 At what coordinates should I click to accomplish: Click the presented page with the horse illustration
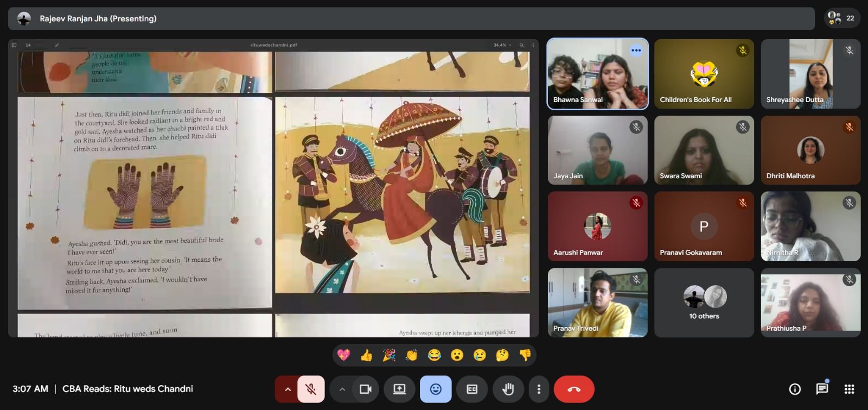[x=402, y=195]
